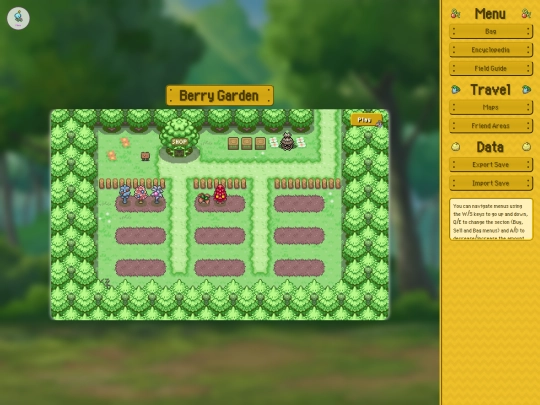540x405 pixels.
Task: Go to Friend Areas
Action: point(491,126)
